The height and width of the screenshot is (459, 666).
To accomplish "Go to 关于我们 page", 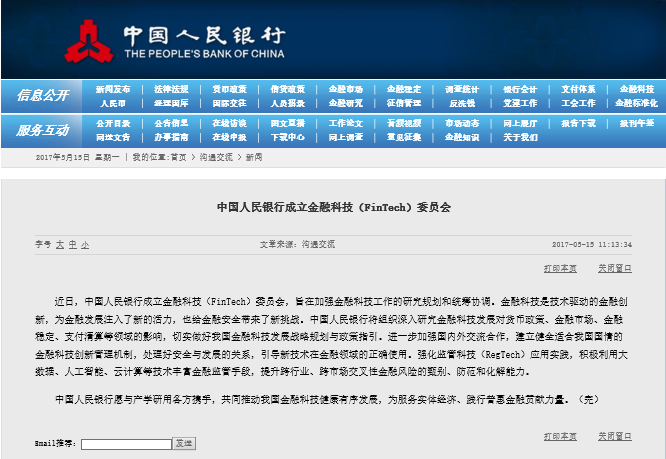I will 520,138.
